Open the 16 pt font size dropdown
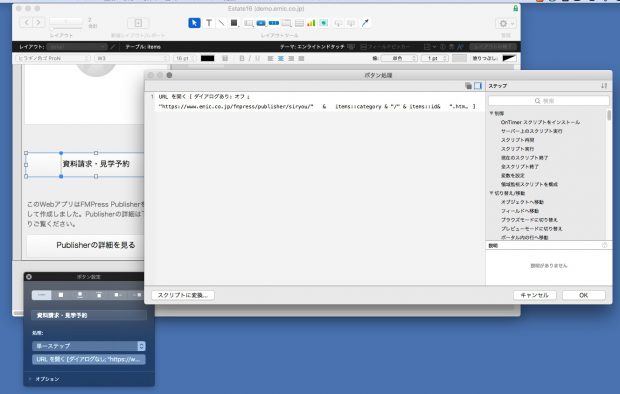This screenshot has height=394, width=620. tap(185, 58)
